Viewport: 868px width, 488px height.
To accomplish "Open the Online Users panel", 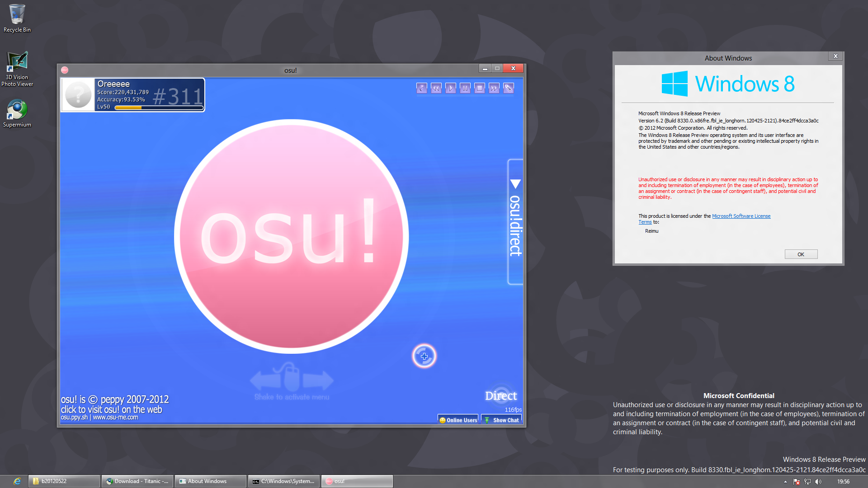I will (458, 420).
